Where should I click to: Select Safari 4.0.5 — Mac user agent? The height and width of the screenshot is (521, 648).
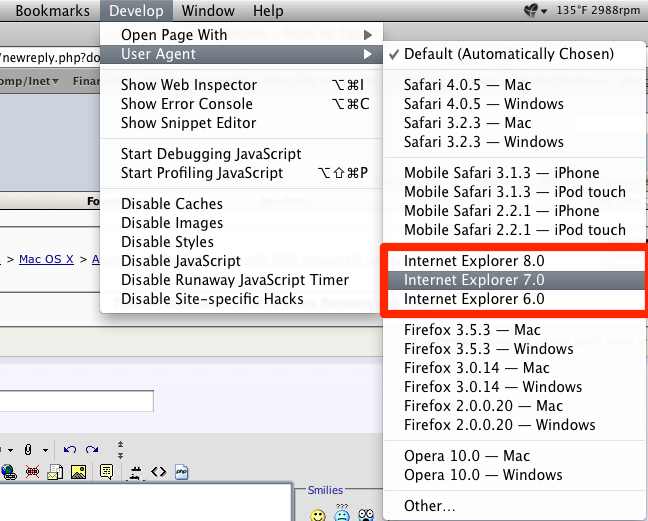(x=515, y=85)
